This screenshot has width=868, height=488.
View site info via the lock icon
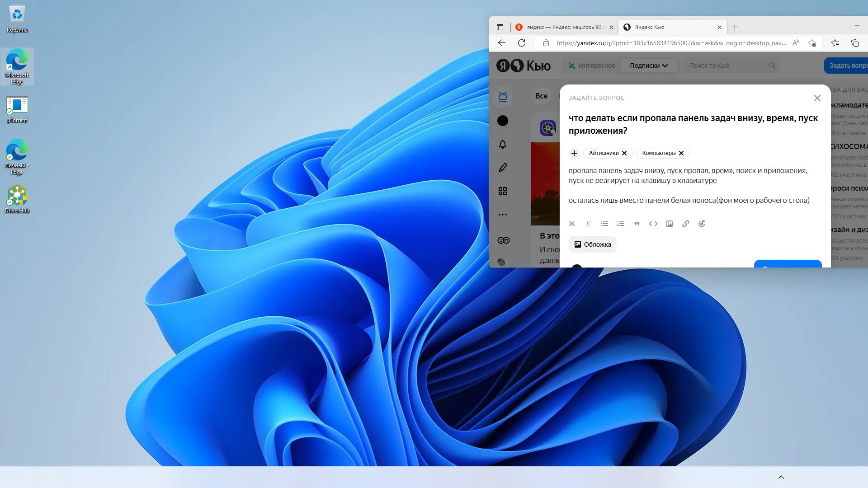(x=546, y=43)
